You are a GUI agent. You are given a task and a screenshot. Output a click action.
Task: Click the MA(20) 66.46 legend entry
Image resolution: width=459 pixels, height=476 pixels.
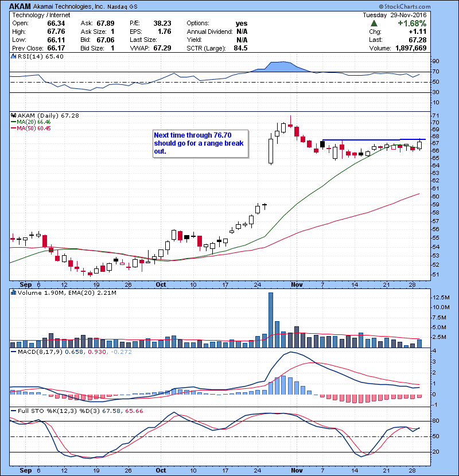[x=30, y=122]
